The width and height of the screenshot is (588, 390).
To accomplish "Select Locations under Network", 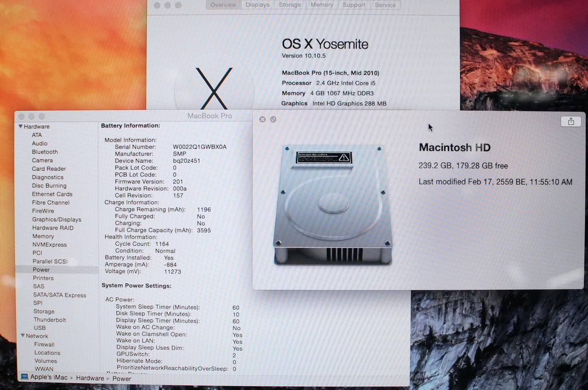I will [x=47, y=352].
